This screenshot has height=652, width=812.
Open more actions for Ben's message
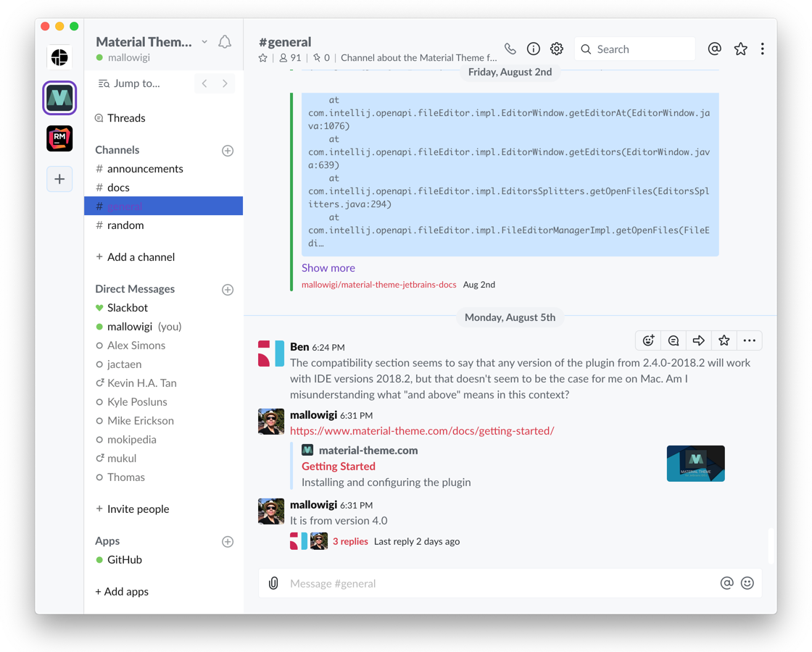[750, 340]
